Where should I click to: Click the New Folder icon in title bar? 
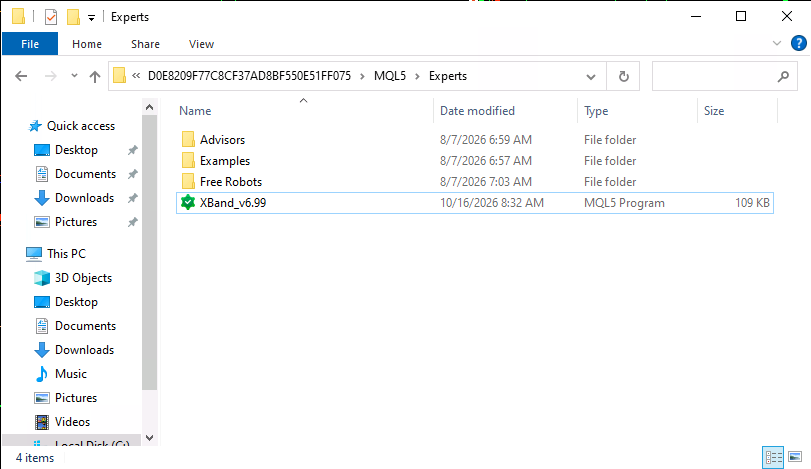pyautogui.click(x=73, y=17)
